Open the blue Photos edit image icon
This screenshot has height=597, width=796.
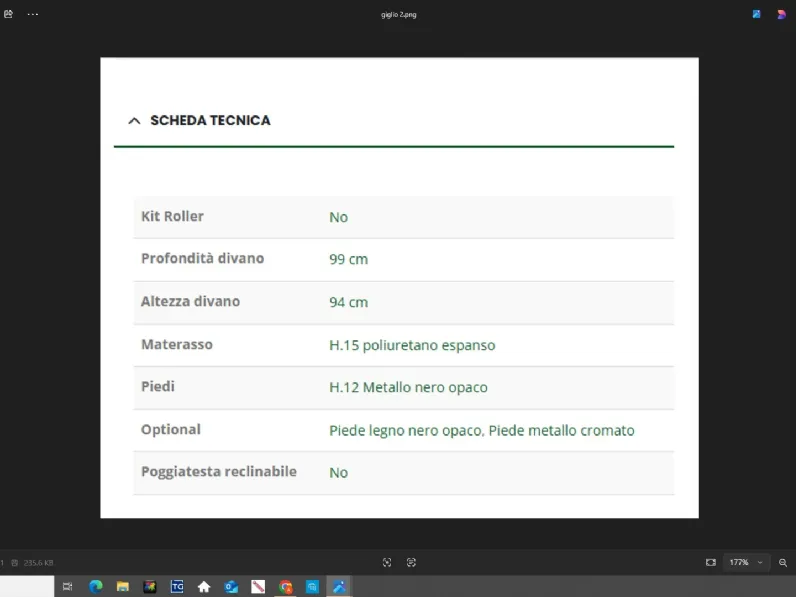pyautogui.click(x=756, y=14)
